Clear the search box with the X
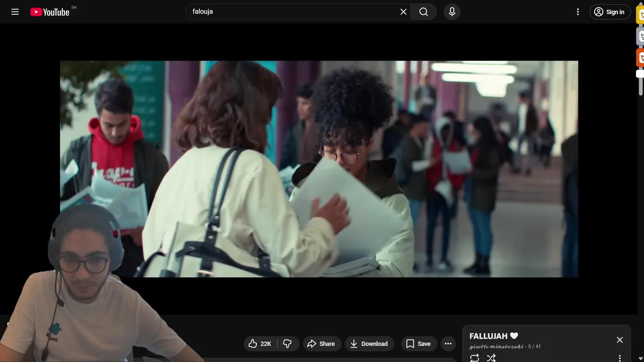The height and width of the screenshot is (362, 644). (404, 12)
